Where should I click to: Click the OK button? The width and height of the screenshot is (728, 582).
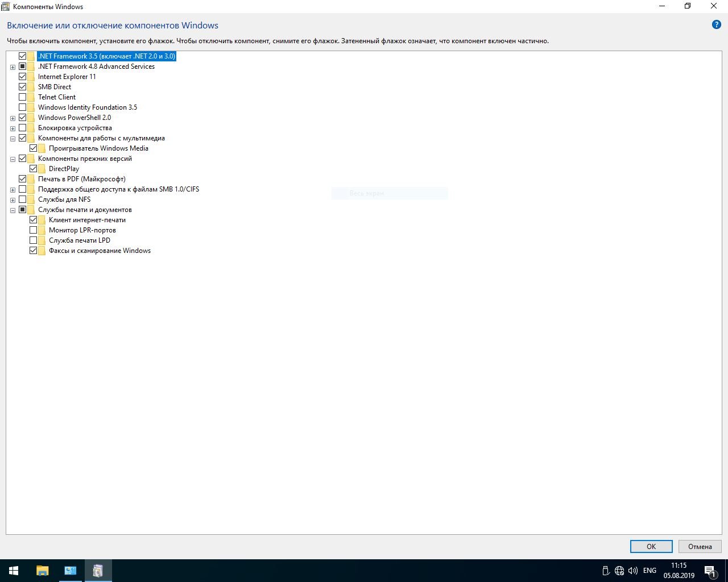click(651, 546)
